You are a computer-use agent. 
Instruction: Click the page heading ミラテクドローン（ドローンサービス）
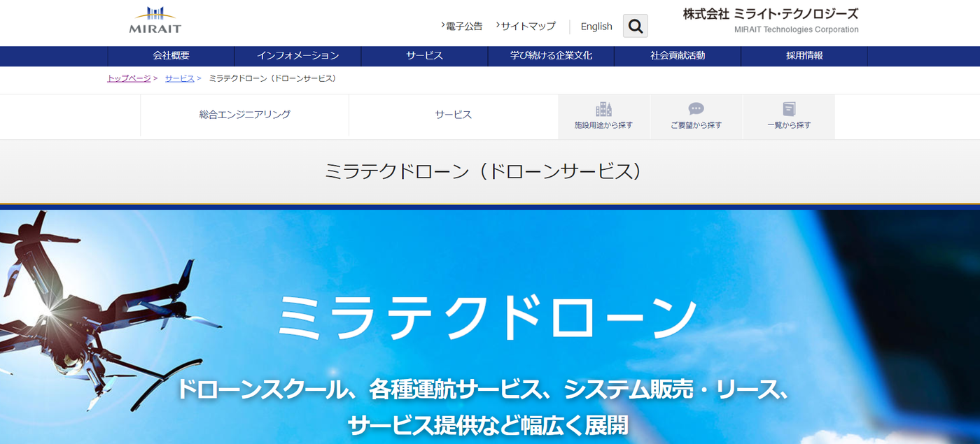point(483,171)
